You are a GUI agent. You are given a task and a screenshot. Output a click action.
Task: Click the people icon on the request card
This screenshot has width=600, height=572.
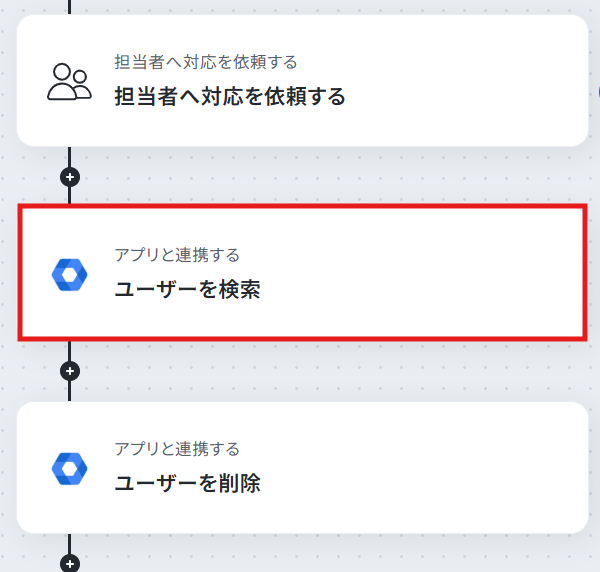point(69,82)
